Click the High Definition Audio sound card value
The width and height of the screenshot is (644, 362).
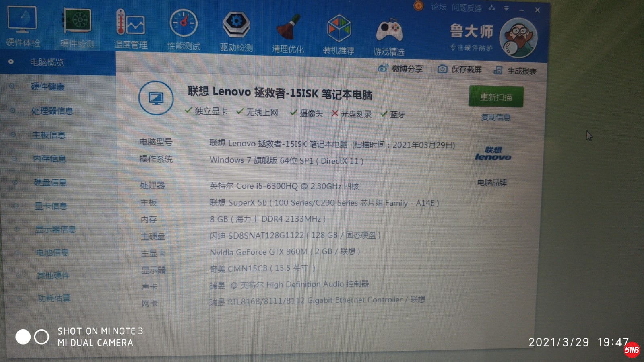(x=289, y=284)
